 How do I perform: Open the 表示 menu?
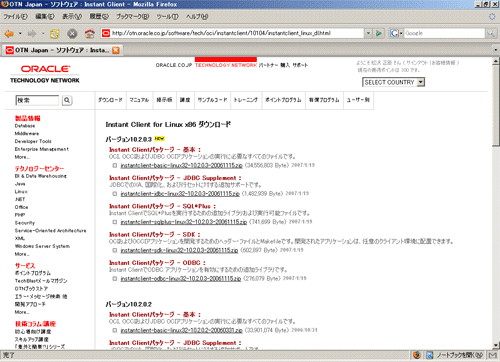point(72,16)
